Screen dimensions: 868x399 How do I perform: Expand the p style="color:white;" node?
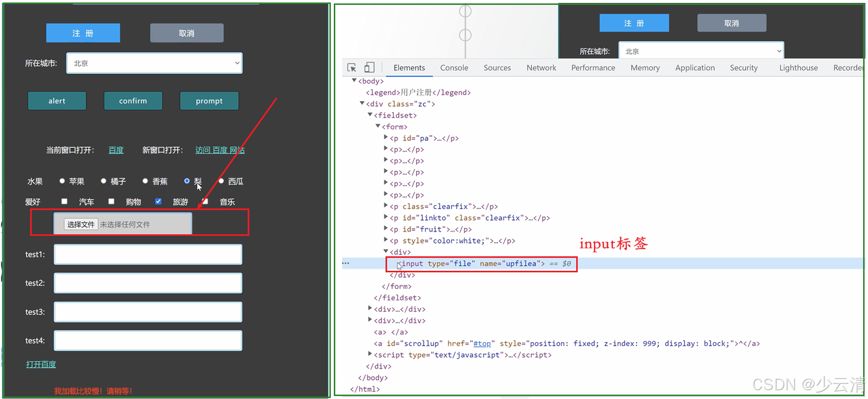click(386, 240)
